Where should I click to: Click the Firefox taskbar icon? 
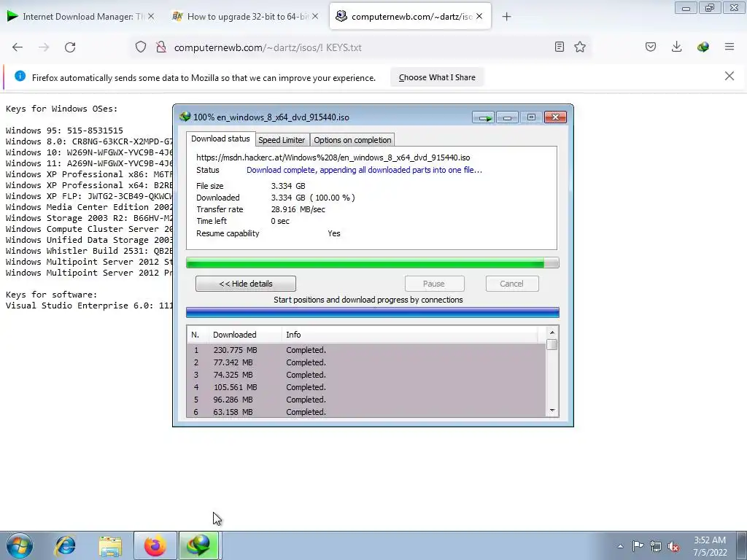coord(155,545)
